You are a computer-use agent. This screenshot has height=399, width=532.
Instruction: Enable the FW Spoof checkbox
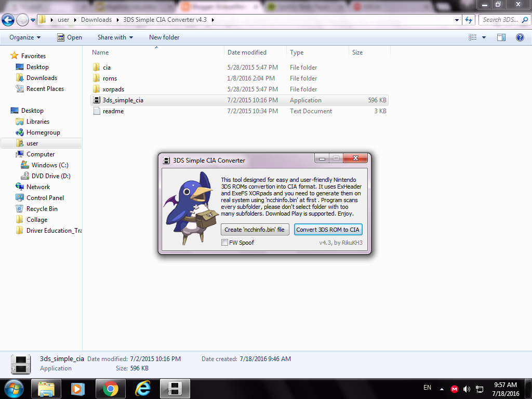click(224, 242)
